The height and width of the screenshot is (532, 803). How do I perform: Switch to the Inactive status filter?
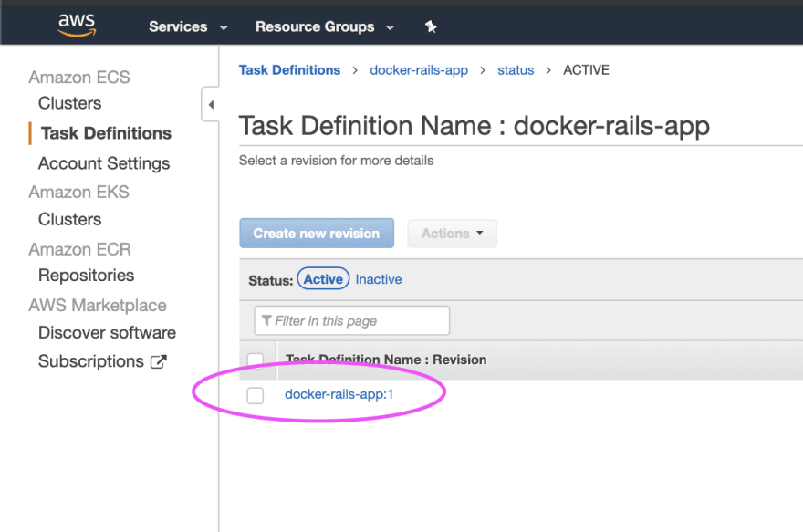[379, 279]
